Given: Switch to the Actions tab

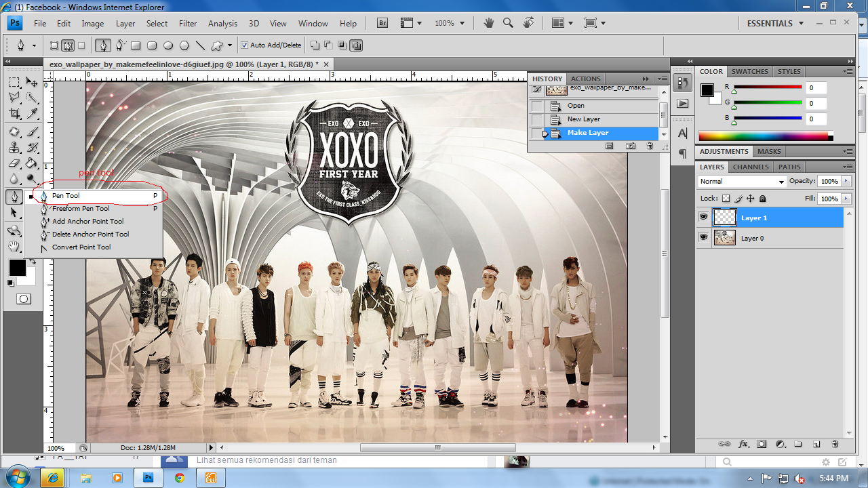Looking at the screenshot, I should pyautogui.click(x=585, y=79).
